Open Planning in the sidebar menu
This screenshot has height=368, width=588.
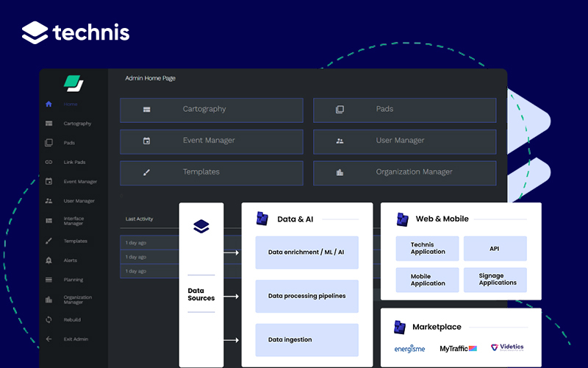point(73,280)
